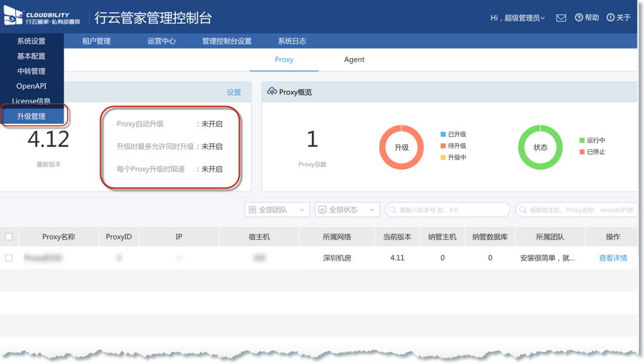Select 升级管理 in the system menu
Viewport: 644px width, 364px height.
pos(31,116)
